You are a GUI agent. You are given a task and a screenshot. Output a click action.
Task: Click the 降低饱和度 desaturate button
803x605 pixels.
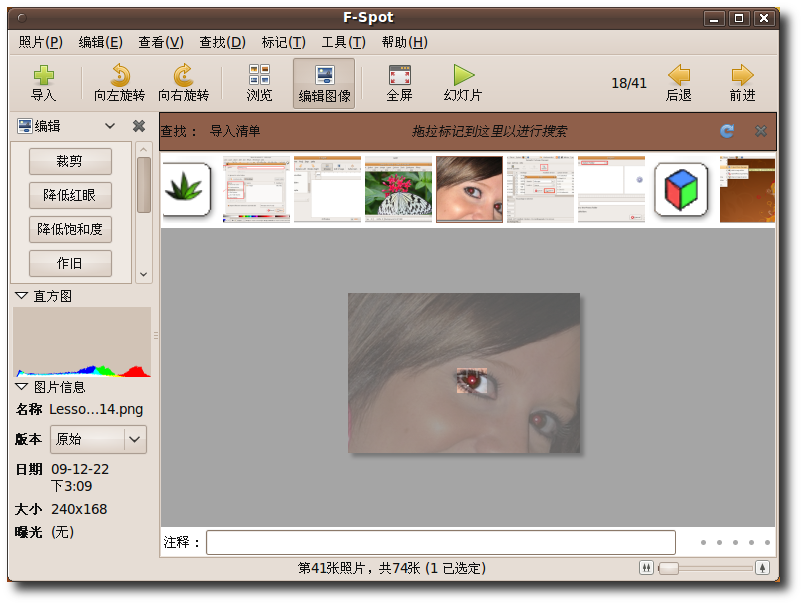[70, 229]
